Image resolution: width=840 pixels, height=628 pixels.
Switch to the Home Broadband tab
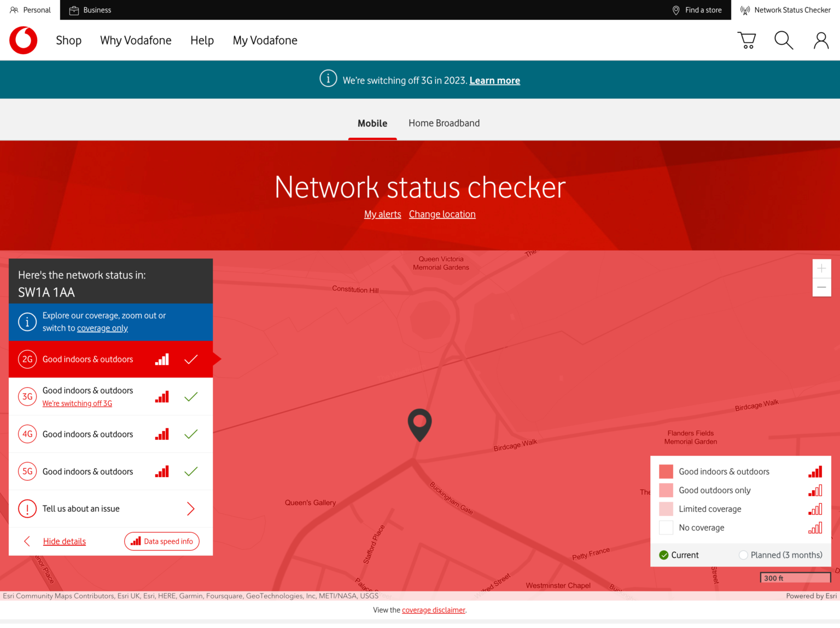444,123
